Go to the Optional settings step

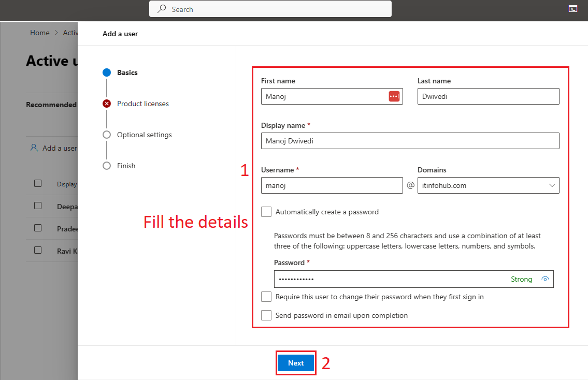(145, 135)
